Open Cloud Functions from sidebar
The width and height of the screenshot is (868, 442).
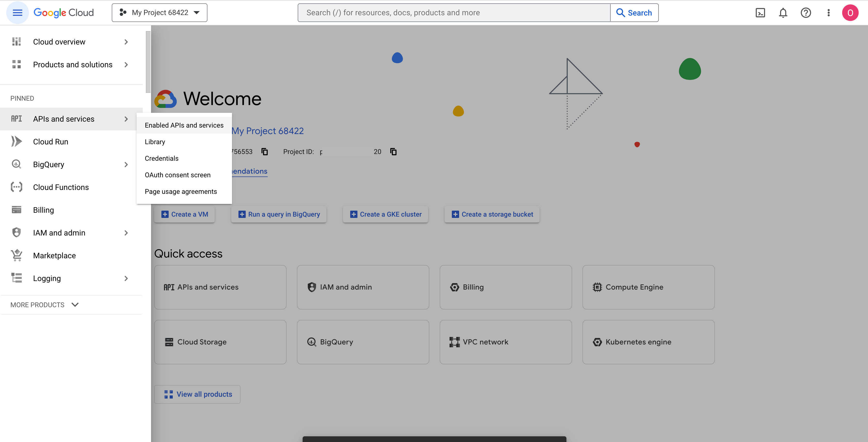(71, 187)
